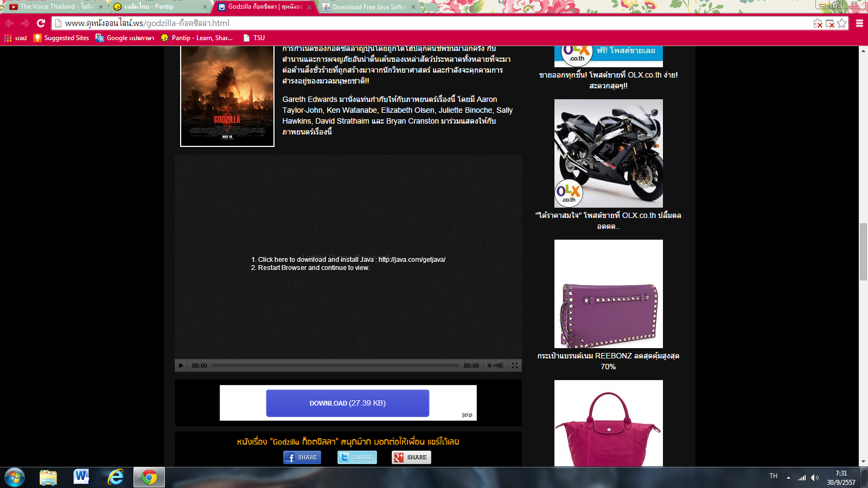Share the movie on Google Plus
Image resolution: width=868 pixels, height=488 pixels.
[411, 458]
